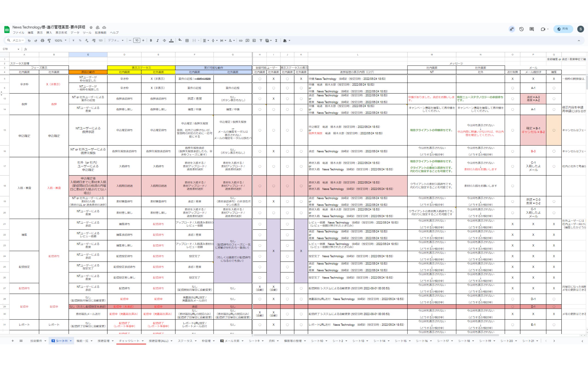Image resolution: width=588 pixels, height=367 pixels.
Task: Star this spreadsheet document
Action: tap(91, 28)
